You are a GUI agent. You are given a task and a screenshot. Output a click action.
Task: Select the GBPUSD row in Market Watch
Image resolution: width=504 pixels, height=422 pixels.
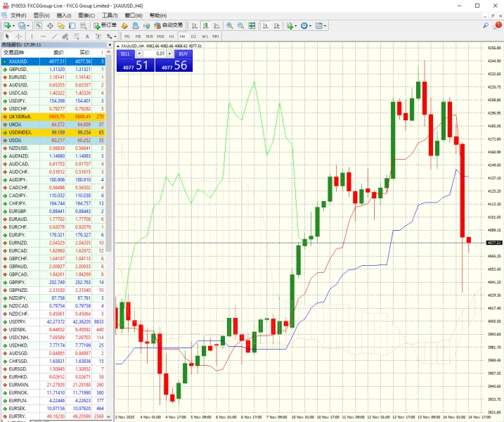53,69
